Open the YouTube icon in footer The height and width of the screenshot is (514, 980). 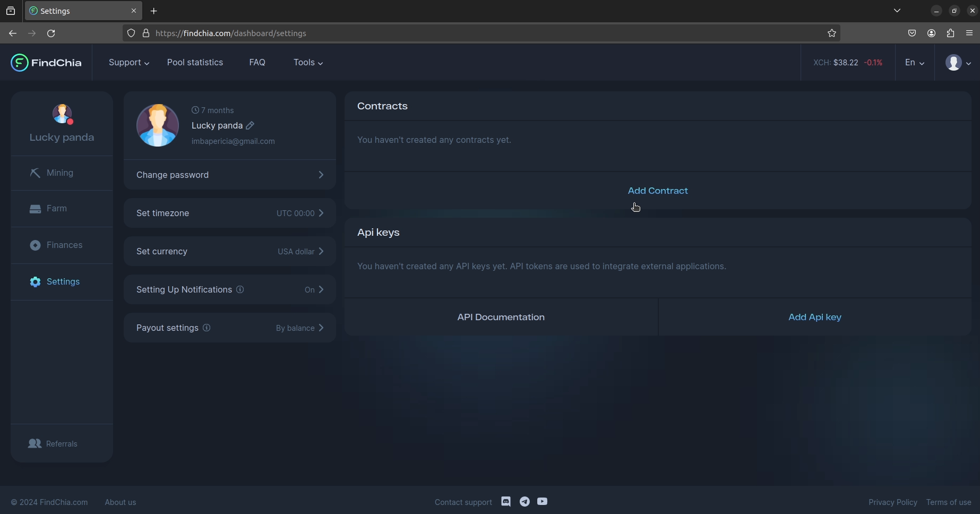pyautogui.click(x=542, y=501)
